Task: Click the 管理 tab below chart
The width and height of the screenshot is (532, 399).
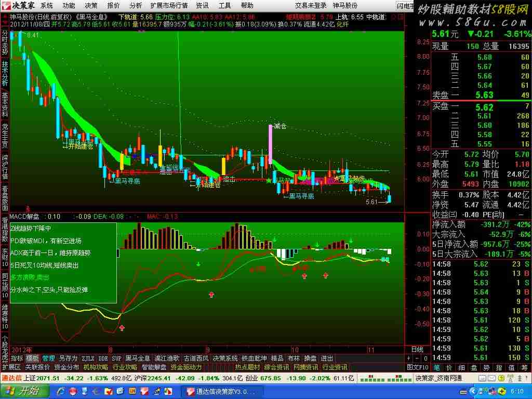Action: tap(48, 358)
